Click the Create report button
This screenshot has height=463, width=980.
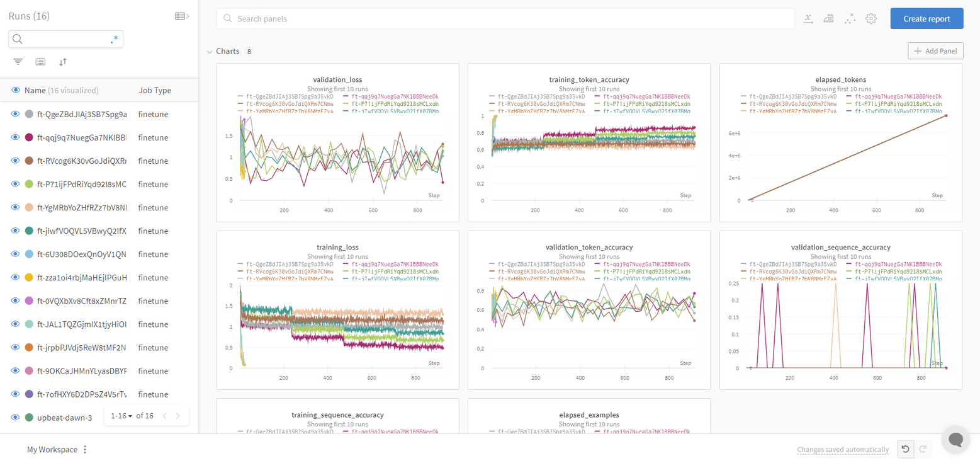[x=926, y=19]
